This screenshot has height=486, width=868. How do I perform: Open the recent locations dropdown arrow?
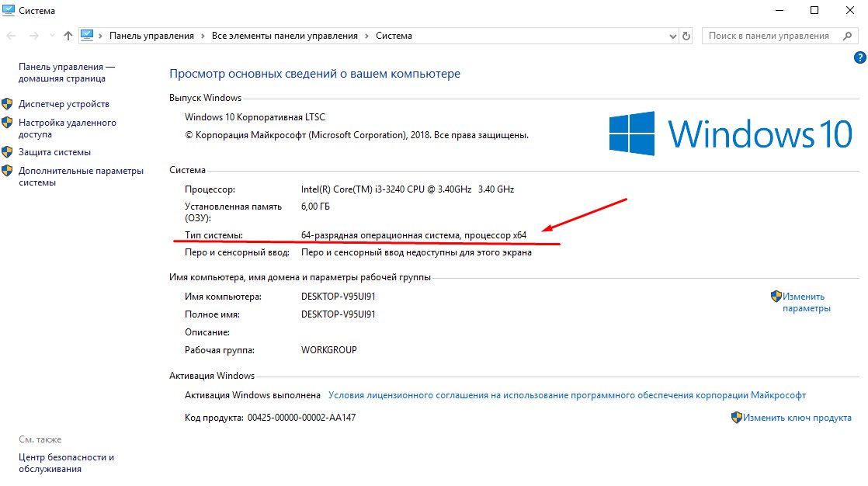pyautogui.click(x=52, y=36)
